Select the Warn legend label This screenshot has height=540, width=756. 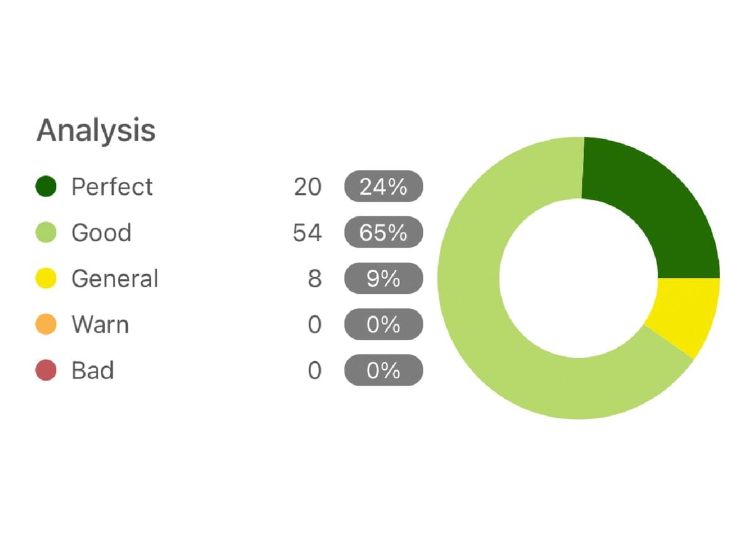100,325
